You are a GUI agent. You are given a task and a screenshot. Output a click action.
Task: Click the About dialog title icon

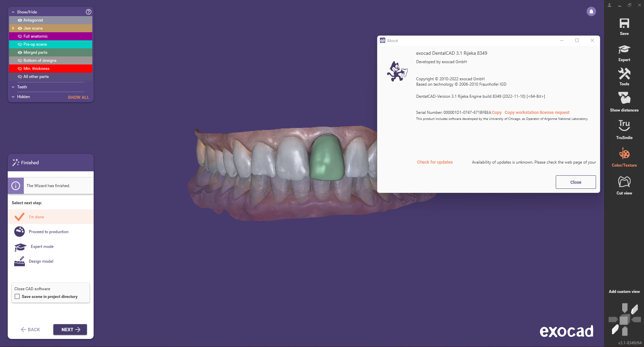383,40
